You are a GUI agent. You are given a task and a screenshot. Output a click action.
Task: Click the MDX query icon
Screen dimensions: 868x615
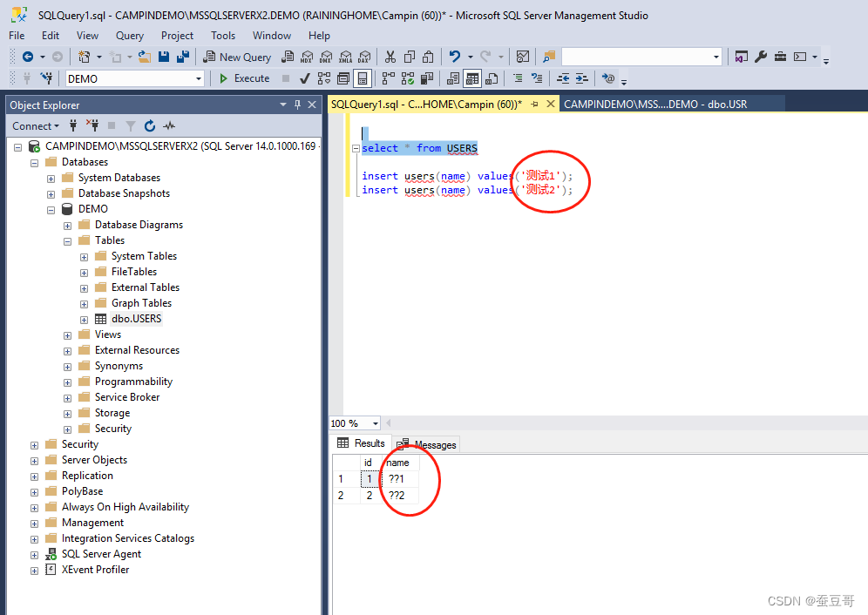307,57
